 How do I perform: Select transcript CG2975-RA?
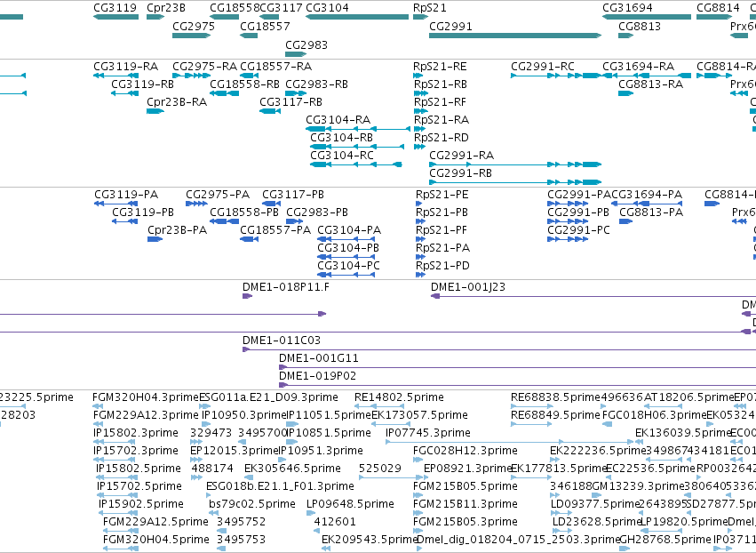pos(204,66)
